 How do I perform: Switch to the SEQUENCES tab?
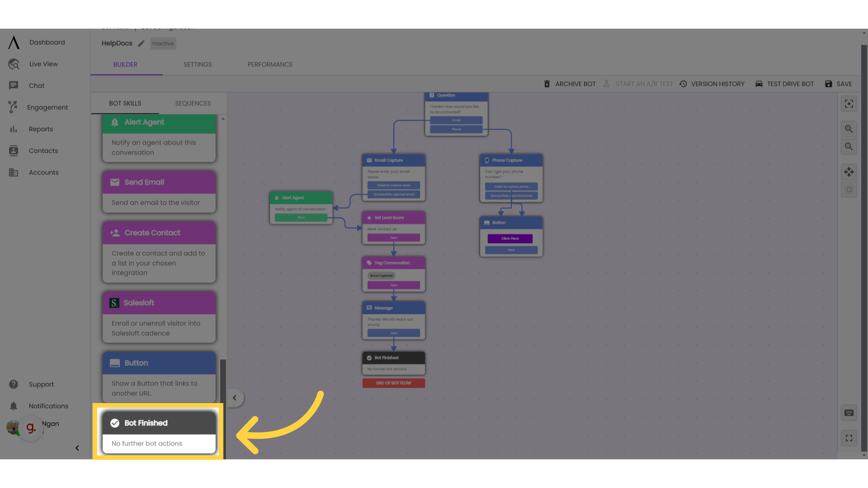(193, 103)
